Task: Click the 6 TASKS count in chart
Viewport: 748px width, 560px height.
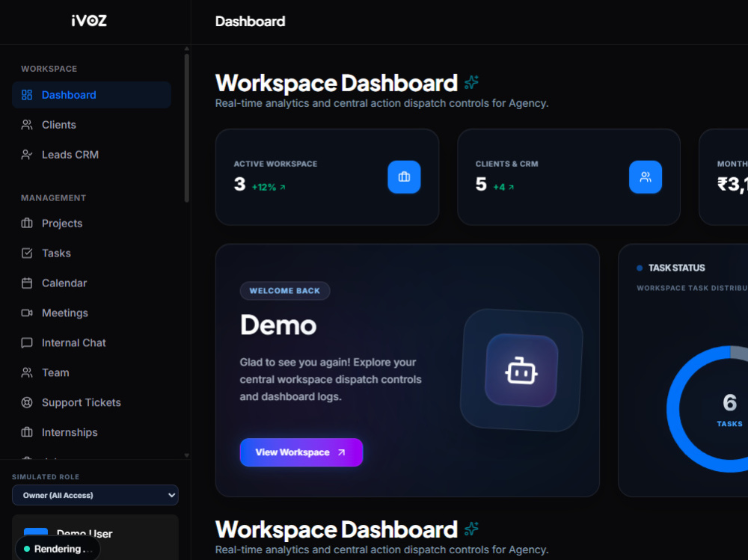Action: (x=729, y=409)
